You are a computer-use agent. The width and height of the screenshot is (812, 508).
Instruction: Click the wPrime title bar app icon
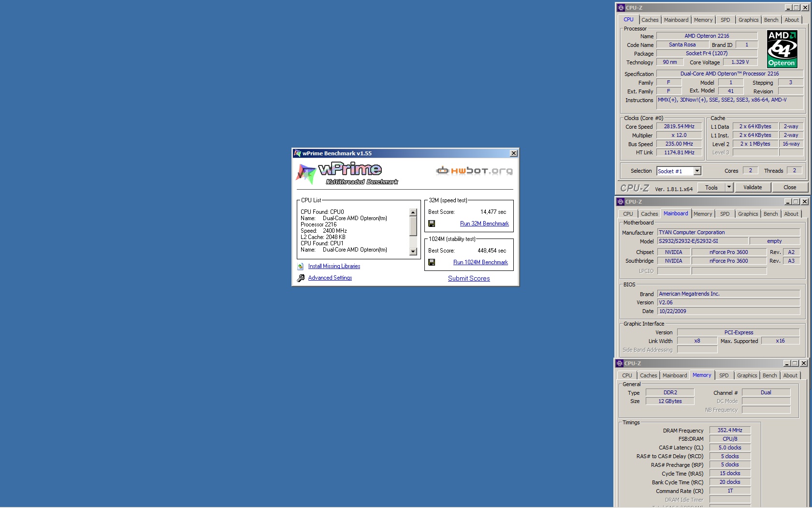pyautogui.click(x=297, y=153)
